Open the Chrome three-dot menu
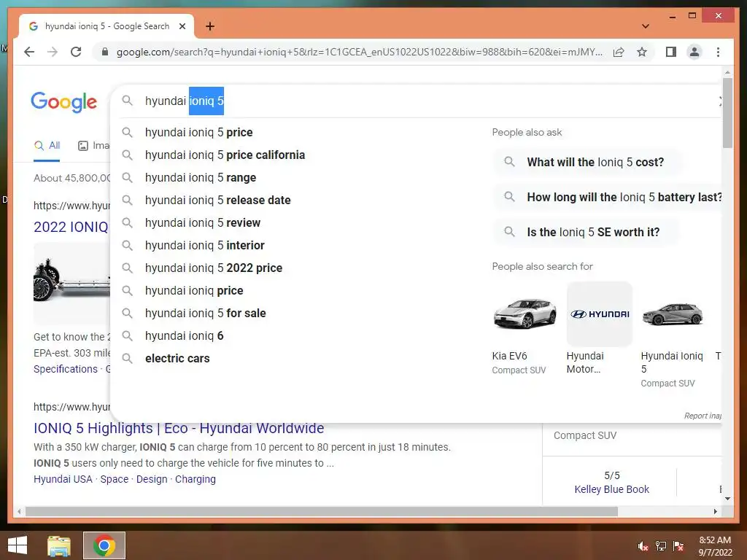Viewport: 747px width, 560px height. (718, 52)
